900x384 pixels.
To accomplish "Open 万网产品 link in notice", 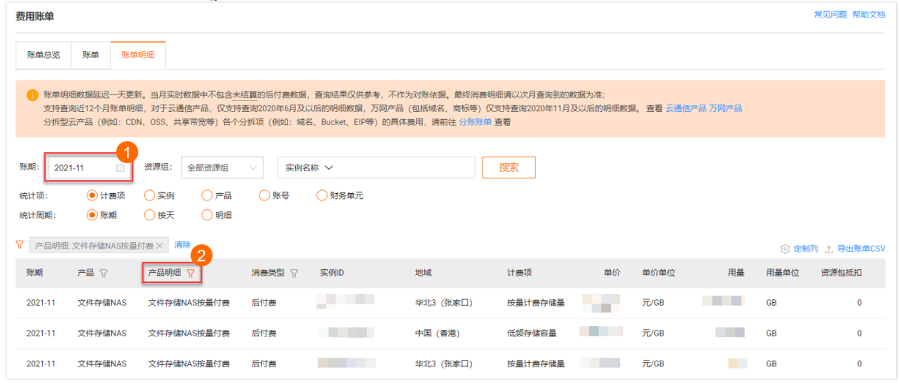I will coord(726,108).
